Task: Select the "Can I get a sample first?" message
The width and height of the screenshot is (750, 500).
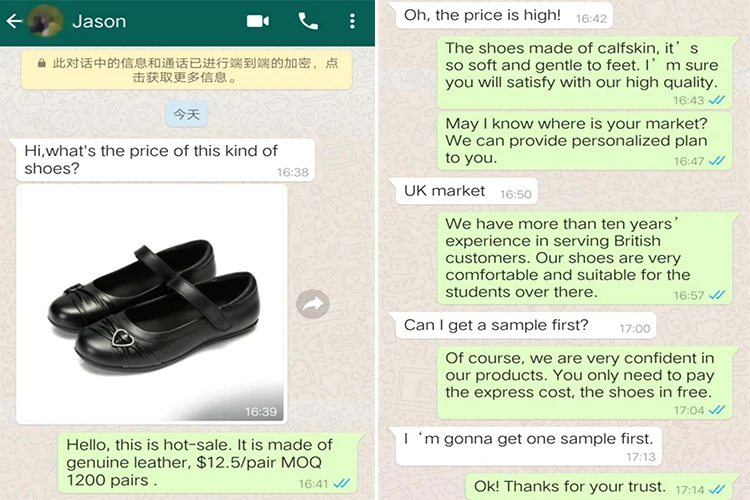Action: [526, 325]
